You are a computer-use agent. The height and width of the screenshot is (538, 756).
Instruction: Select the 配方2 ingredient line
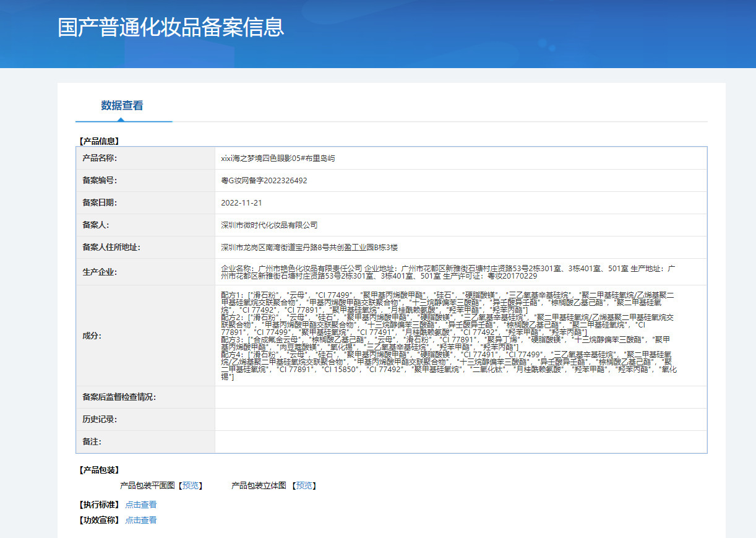(x=447, y=324)
